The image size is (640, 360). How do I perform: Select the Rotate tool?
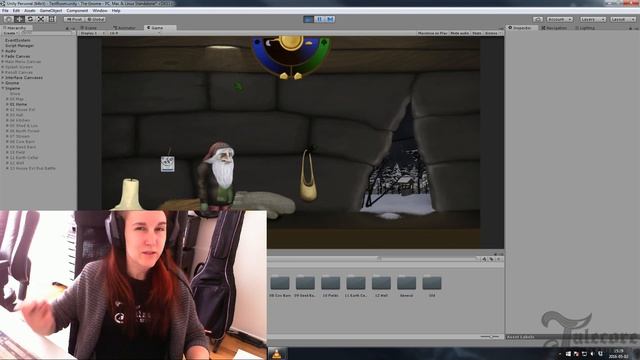pos(30,19)
